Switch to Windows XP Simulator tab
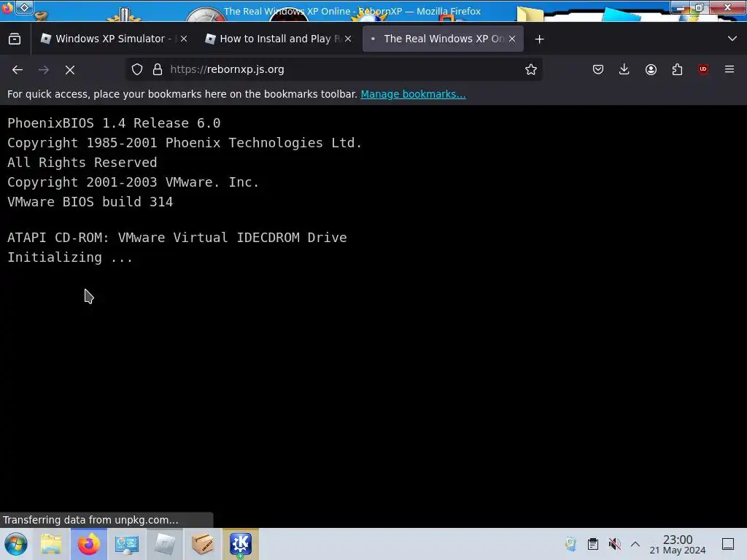 click(114, 39)
